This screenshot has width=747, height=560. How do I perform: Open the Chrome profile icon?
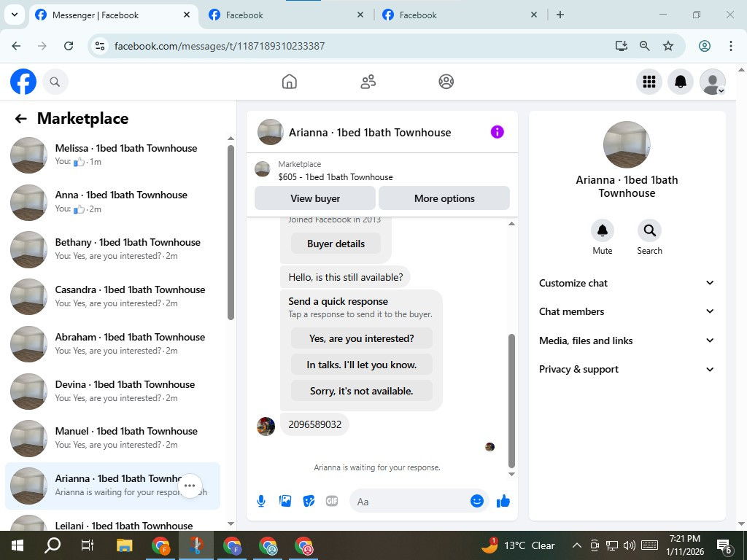click(705, 46)
